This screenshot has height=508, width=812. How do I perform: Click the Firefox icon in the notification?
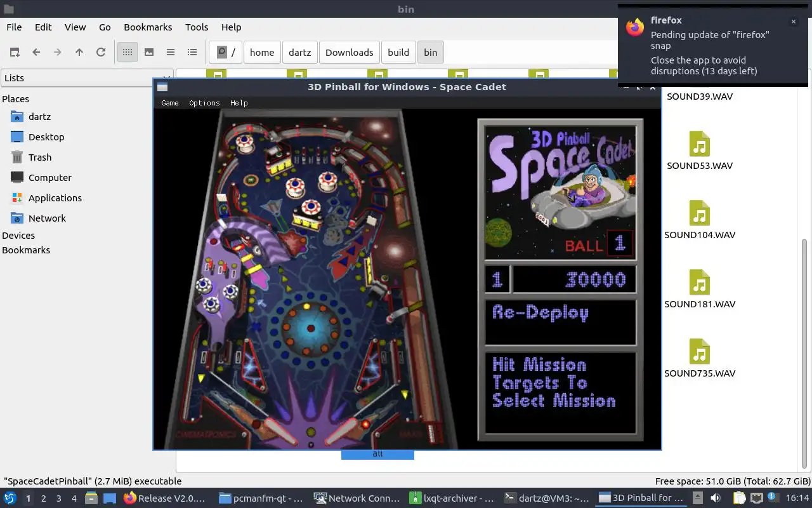pos(635,27)
